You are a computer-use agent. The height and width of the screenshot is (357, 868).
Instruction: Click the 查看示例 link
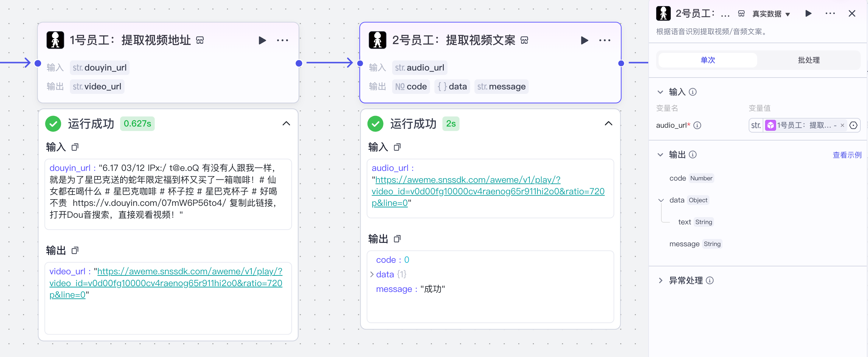pyautogui.click(x=846, y=155)
